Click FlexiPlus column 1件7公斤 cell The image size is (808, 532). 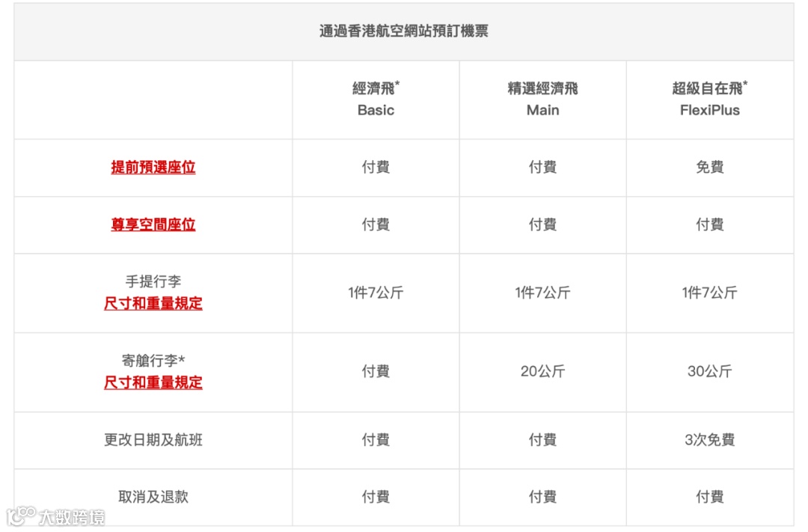709,293
